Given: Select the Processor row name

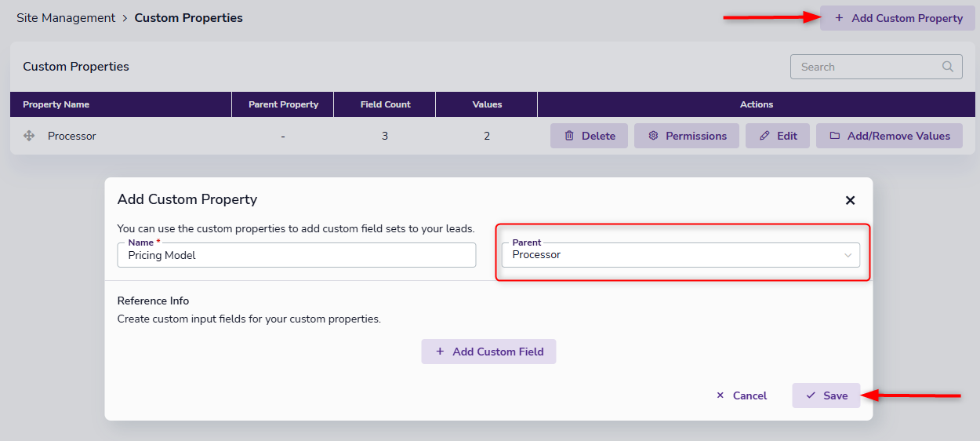Looking at the screenshot, I should (72, 136).
